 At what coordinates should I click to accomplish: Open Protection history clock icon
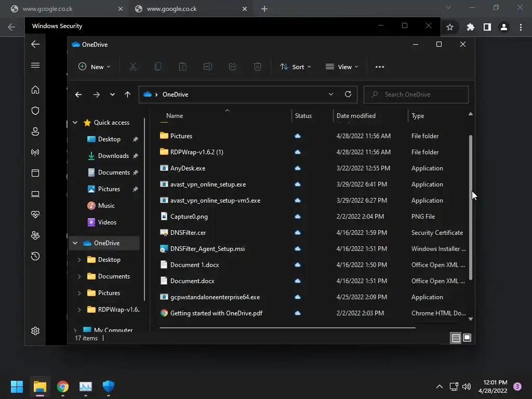point(35,256)
